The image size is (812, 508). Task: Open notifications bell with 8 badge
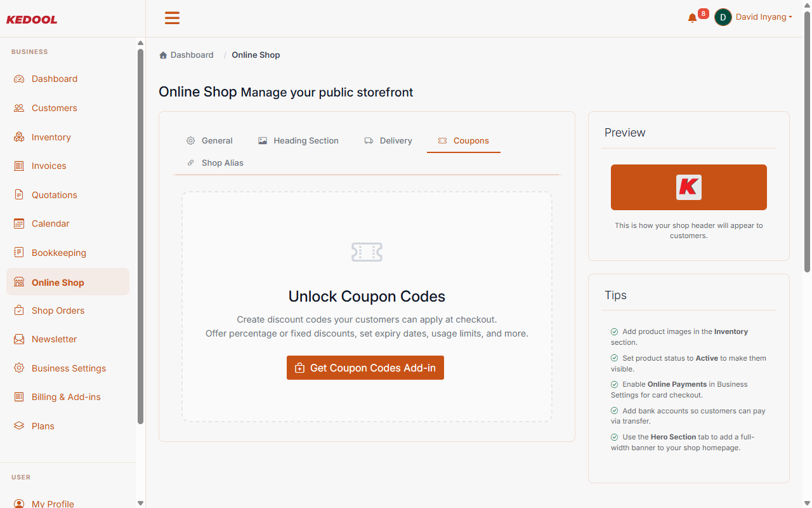(x=693, y=18)
